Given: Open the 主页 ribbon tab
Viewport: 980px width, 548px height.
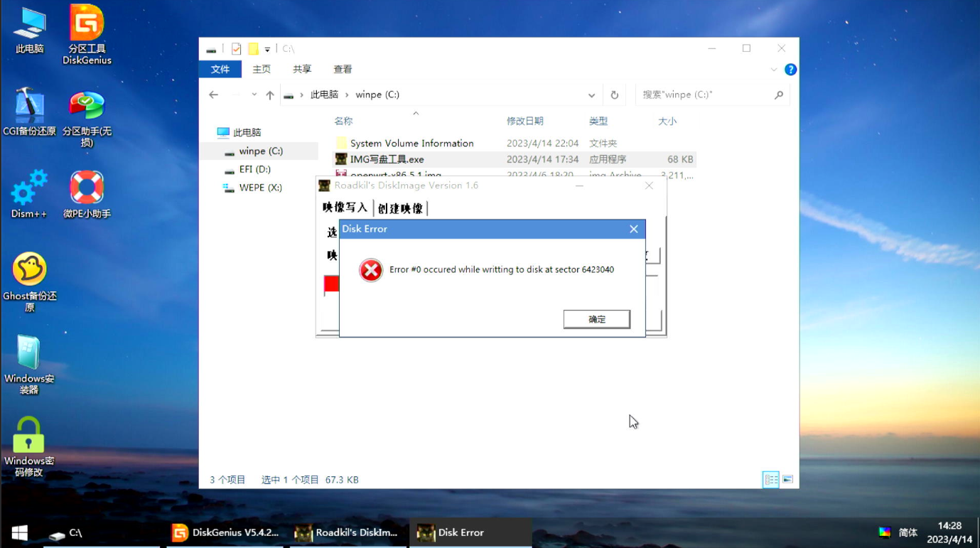Looking at the screenshot, I should pyautogui.click(x=262, y=69).
